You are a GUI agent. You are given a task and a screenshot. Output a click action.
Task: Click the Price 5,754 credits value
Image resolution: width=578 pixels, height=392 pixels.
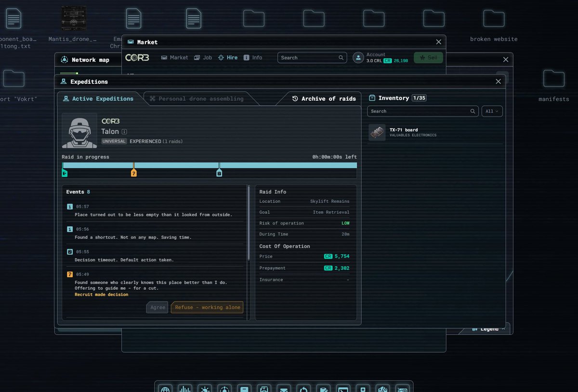pos(337,257)
